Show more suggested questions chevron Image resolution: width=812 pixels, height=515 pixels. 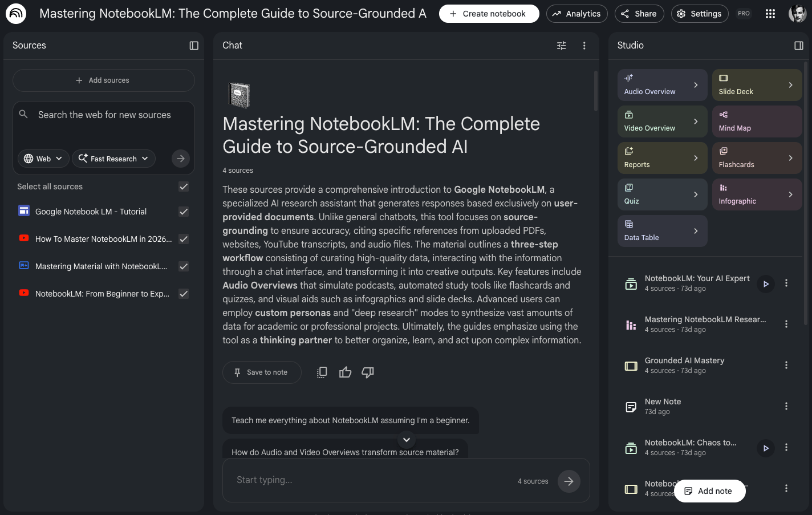407,440
